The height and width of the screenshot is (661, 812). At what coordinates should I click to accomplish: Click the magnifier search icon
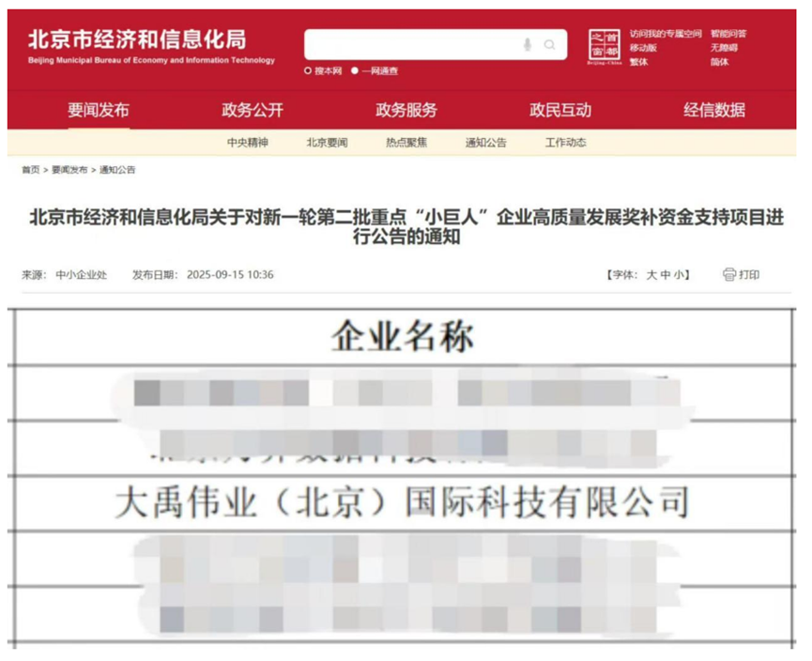pyautogui.click(x=549, y=45)
